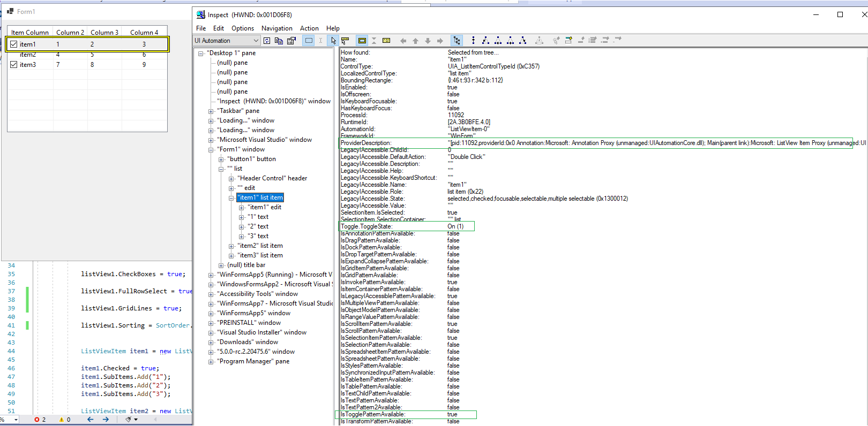The image size is (868, 426).
Task: Toggle the Watch Cursor arrow icon
Action: pos(333,41)
